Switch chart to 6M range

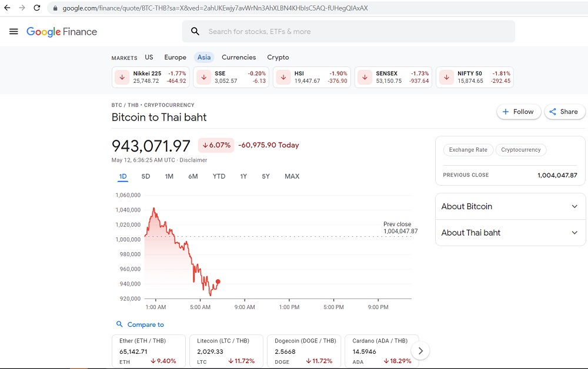click(193, 176)
